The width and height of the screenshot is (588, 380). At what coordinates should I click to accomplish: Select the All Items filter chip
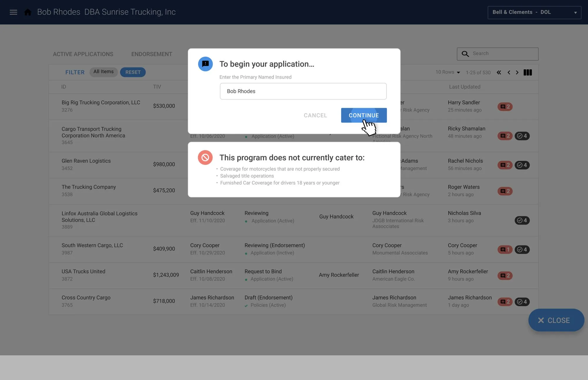point(103,72)
